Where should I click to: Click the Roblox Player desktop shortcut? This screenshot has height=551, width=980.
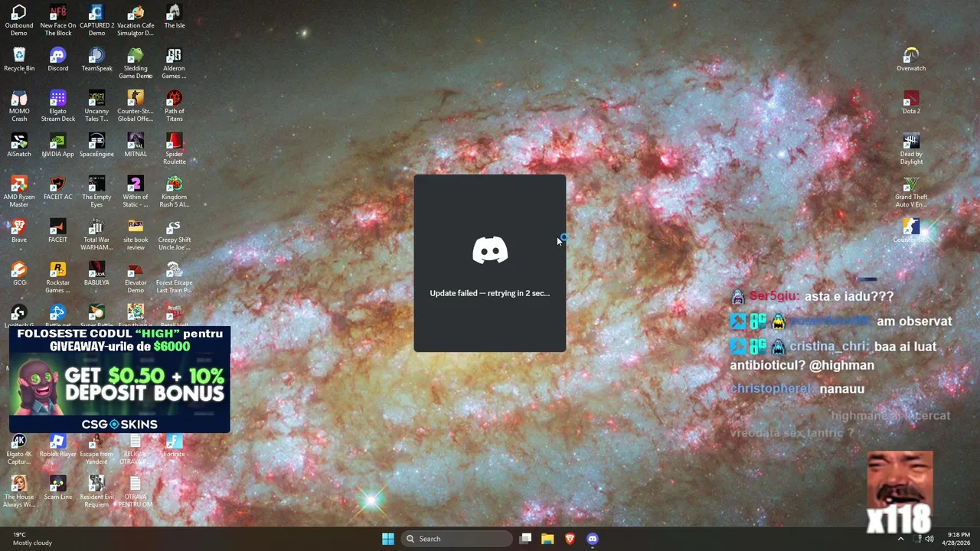(x=58, y=445)
